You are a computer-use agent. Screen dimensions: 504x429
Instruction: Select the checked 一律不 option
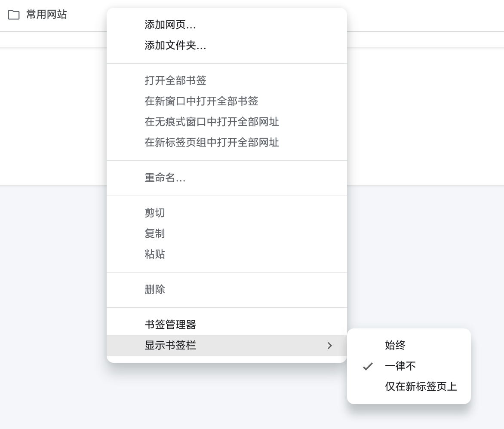[409, 366]
